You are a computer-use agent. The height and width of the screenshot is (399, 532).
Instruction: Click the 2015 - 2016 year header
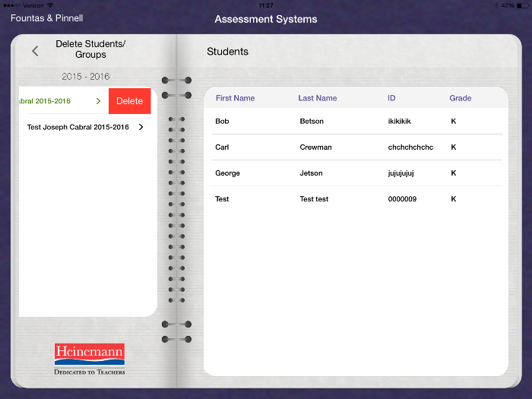85,77
